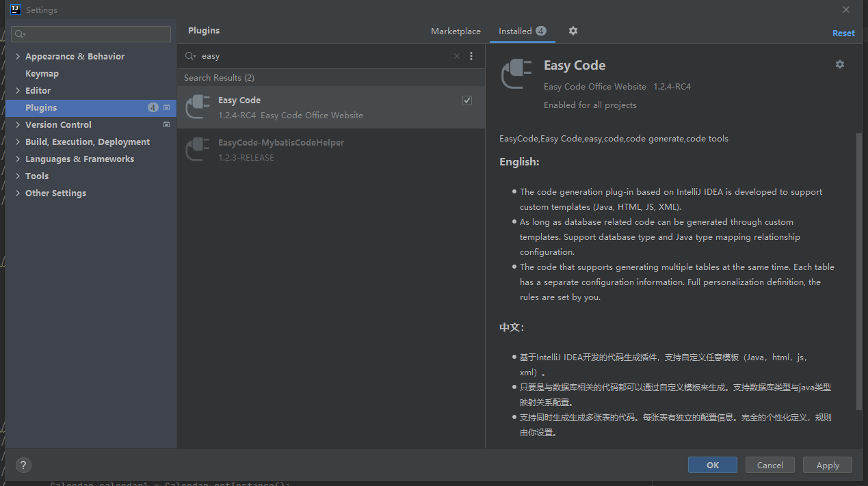Screen dimensions: 868x486
Task: Click the Easy Code Office Website vendor in the list row
Action: click(x=312, y=115)
